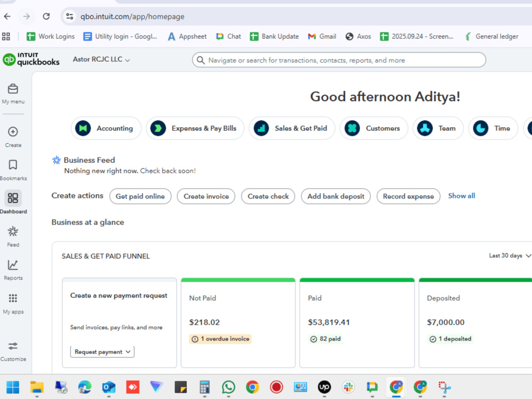The height and width of the screenshot is (399, 532).
Task: Open the 1 overdue invoice badge
Action: (x=220, y=338)
